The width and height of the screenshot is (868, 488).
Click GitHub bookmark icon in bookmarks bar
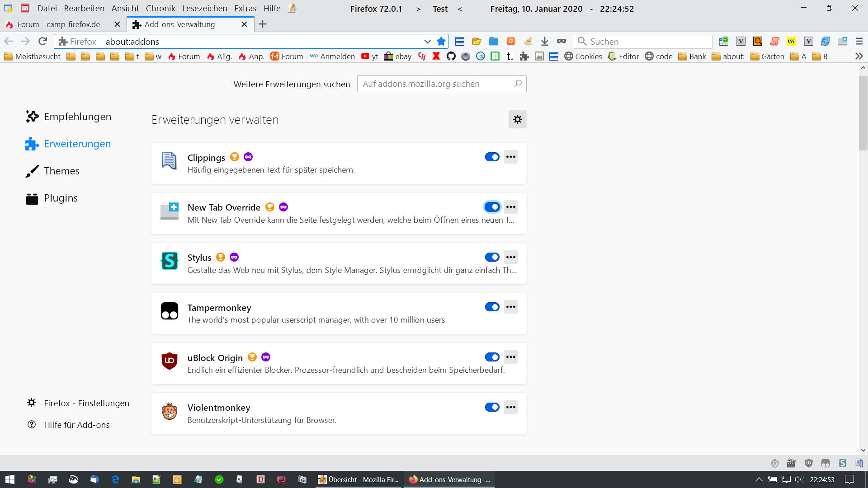(x=451, y=56)
